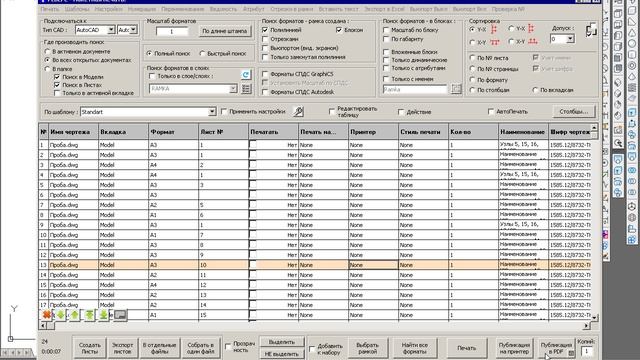This screenshot has width=640, height=360.
Task: Open the Печать menu
Action: (x=50, y=9)
